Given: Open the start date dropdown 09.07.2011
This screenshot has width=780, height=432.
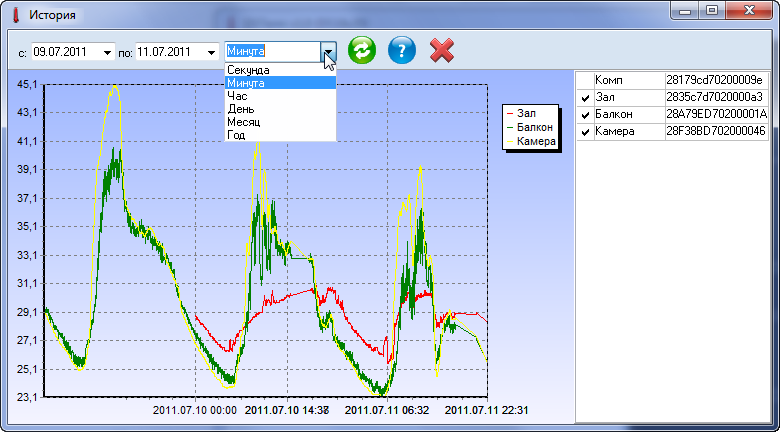Looking at the screenshot, I should click(107, 52).
